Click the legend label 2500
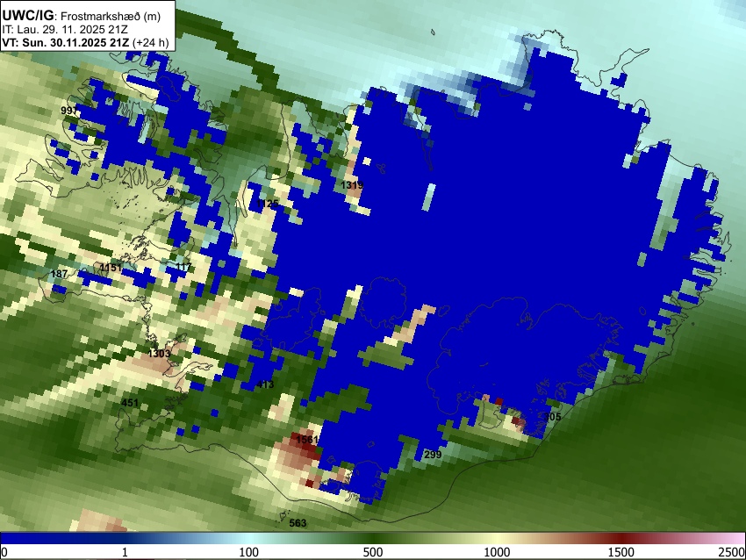746x560 pixels. (732, 552)
